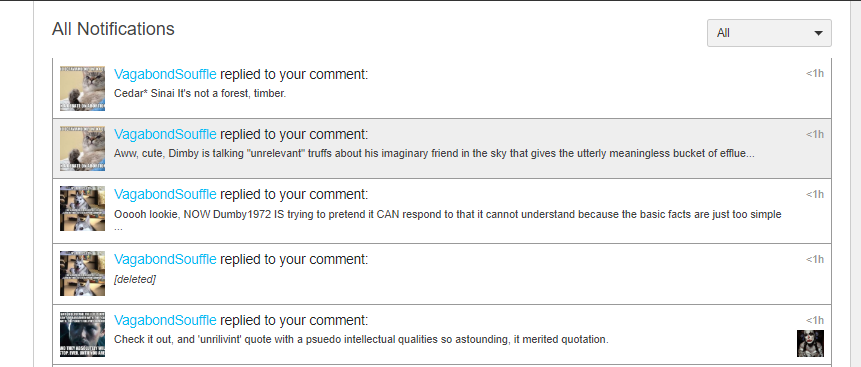
Task: Click the All Notifications heading
Action: point(113,29)
